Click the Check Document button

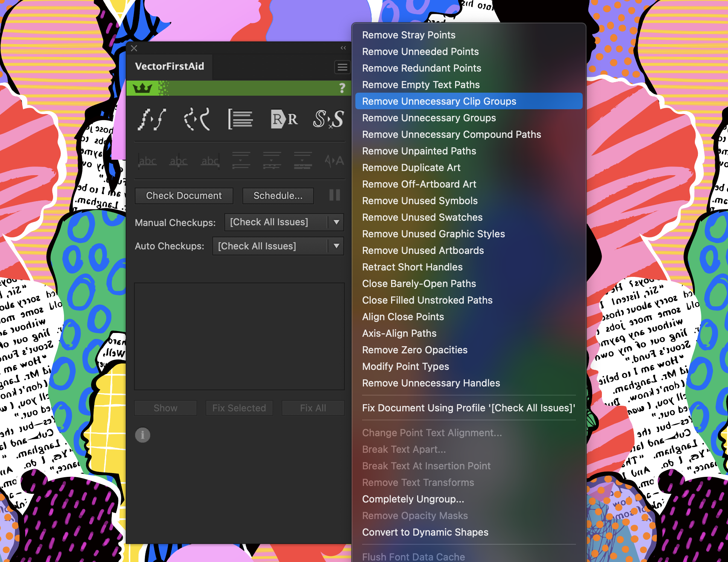184,195
